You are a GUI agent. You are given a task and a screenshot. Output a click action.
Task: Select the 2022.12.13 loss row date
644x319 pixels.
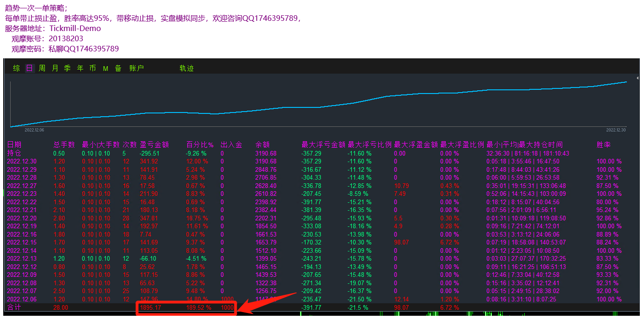click(x=22, y=259)
